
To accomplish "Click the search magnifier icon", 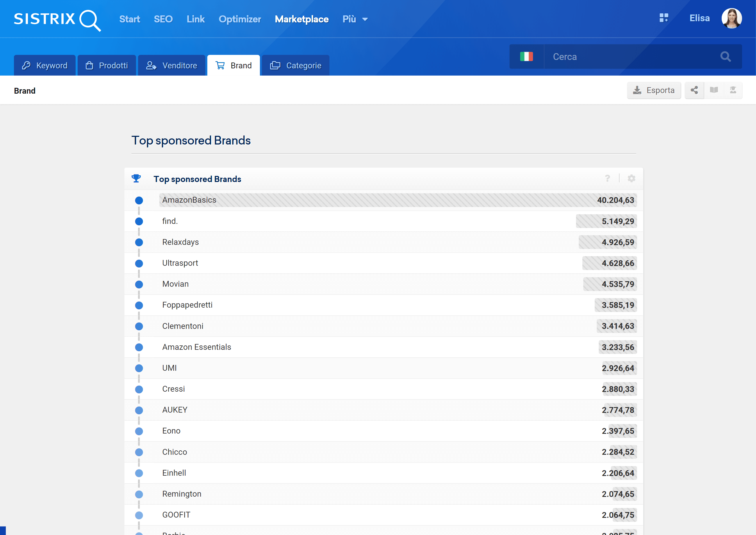I will pyautogui.click(x=725, y=57).
